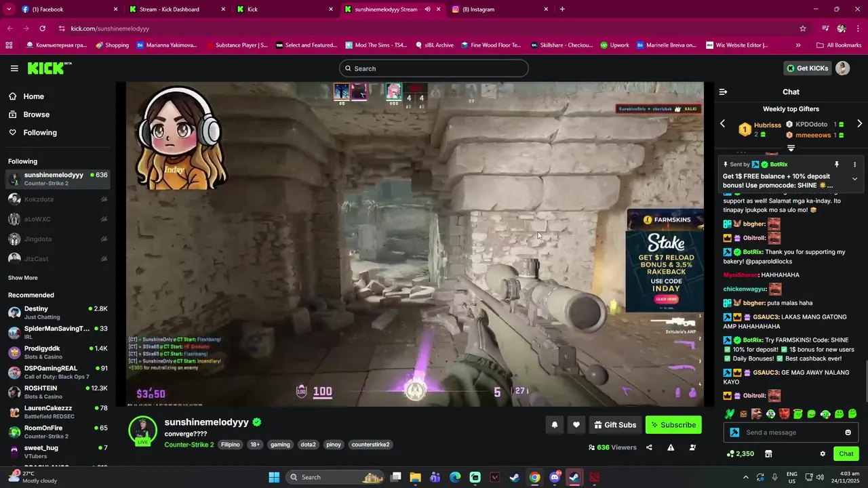Open Kokzdota followed channel
The width and height of the screenshot is (868, 488).
coord(58,199)
